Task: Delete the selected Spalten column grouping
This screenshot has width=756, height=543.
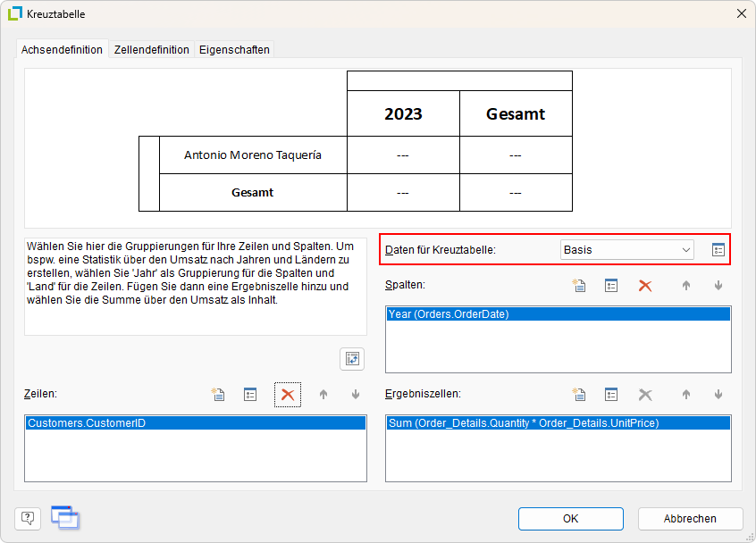Action: [645, 286]
